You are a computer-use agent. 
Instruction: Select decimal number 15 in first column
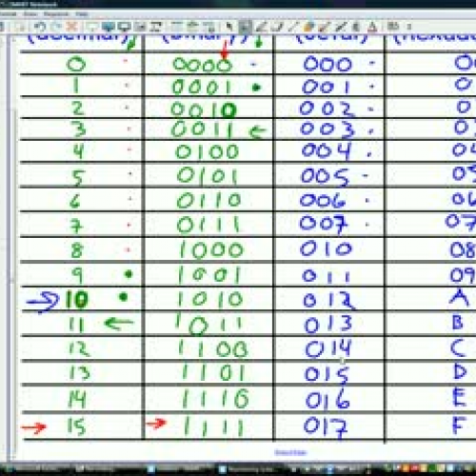point(76,426)
